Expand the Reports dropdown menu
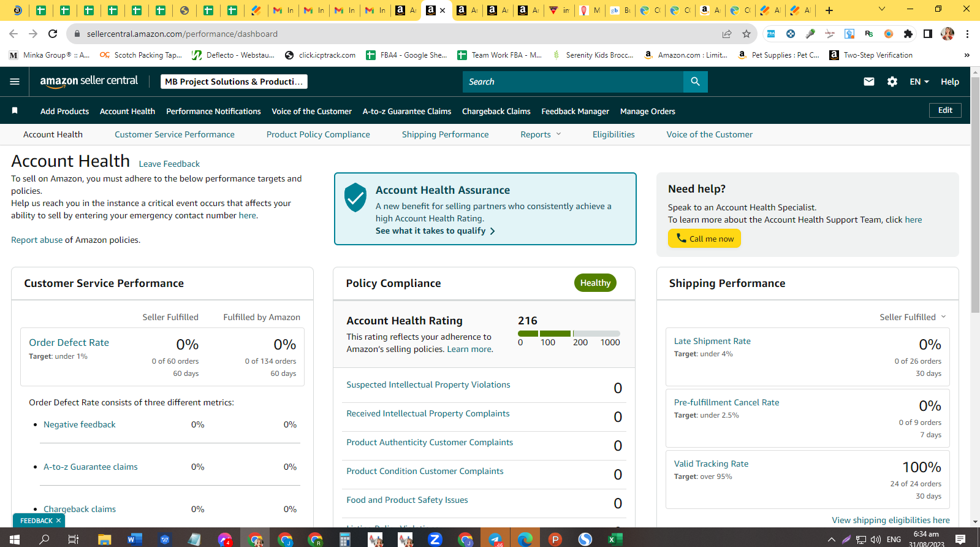 [x=541, y=134]
